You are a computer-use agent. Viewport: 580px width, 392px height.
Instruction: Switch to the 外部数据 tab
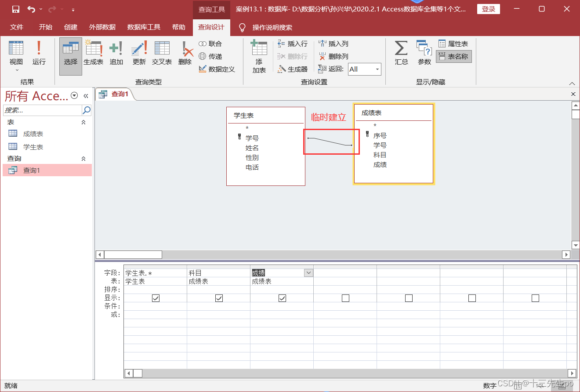102,27
